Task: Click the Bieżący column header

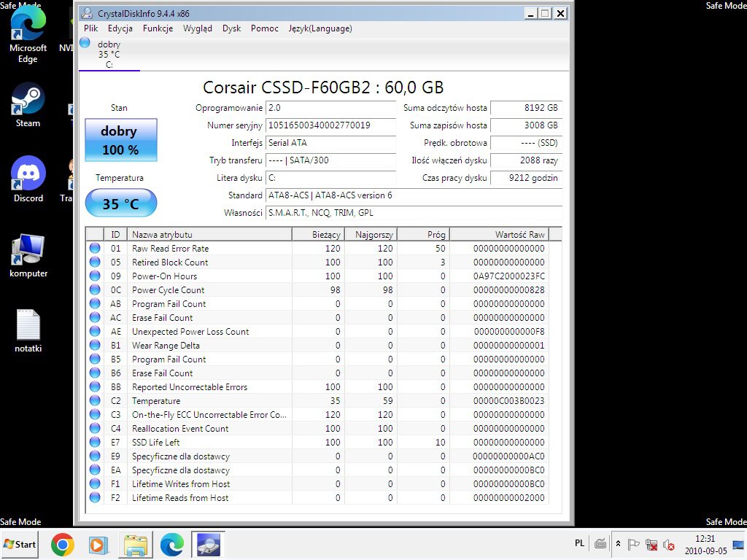Action: click(318, 234)
